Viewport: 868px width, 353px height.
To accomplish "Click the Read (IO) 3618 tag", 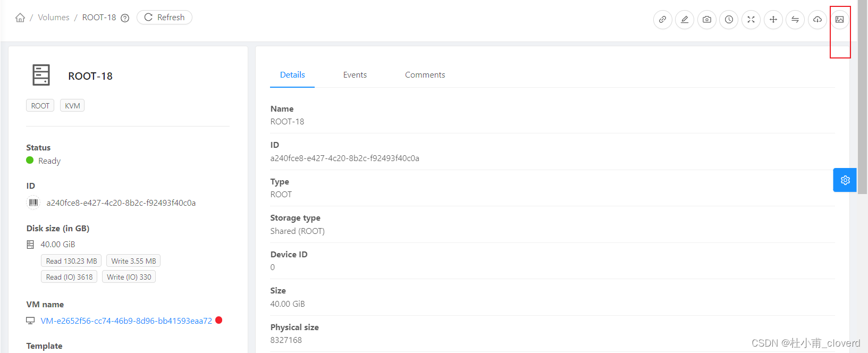I will click(69, 277).
